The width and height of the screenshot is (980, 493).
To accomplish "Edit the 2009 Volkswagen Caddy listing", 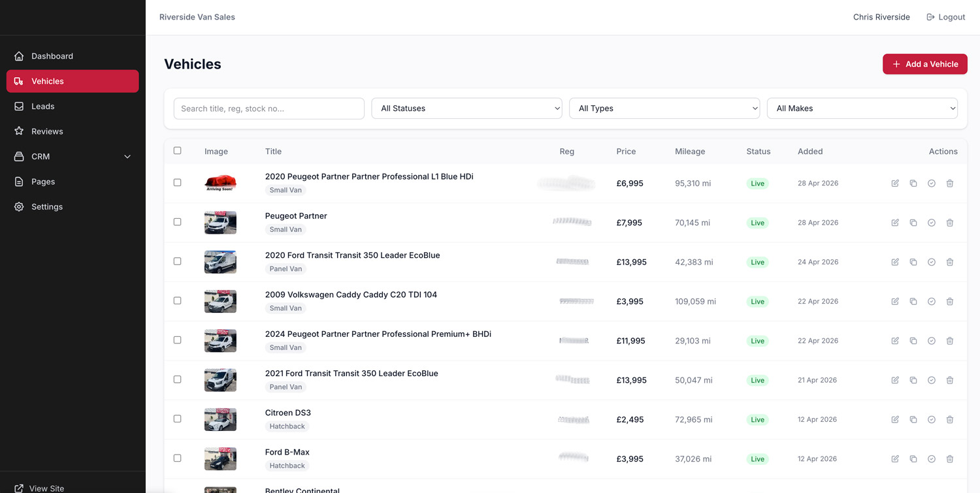I will pos(895,302).
